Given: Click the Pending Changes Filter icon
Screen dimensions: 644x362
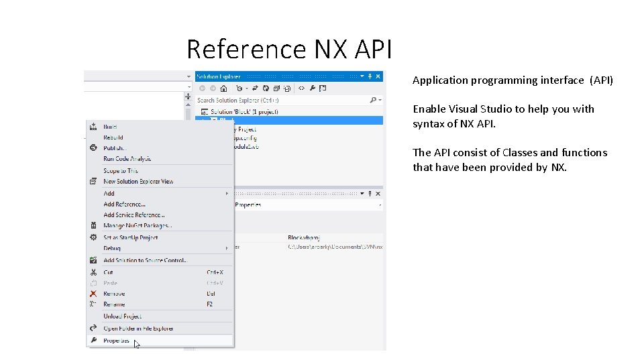Looking at the screenshot, I should click(239, 88).
